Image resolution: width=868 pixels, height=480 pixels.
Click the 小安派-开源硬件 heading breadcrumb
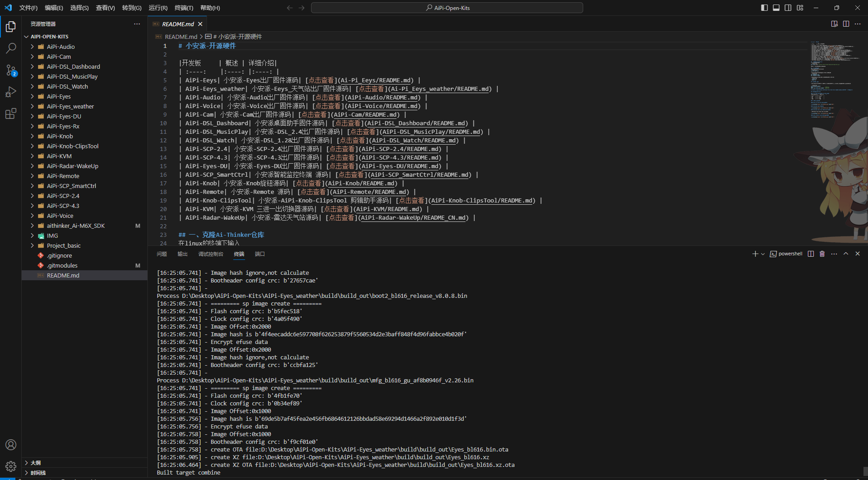pos(234,37)
